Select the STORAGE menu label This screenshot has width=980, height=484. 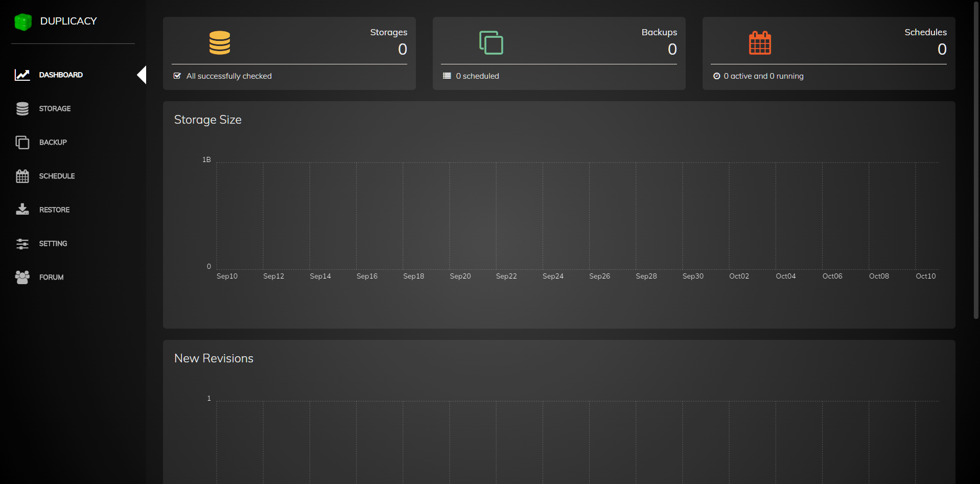tap(55, 109)
